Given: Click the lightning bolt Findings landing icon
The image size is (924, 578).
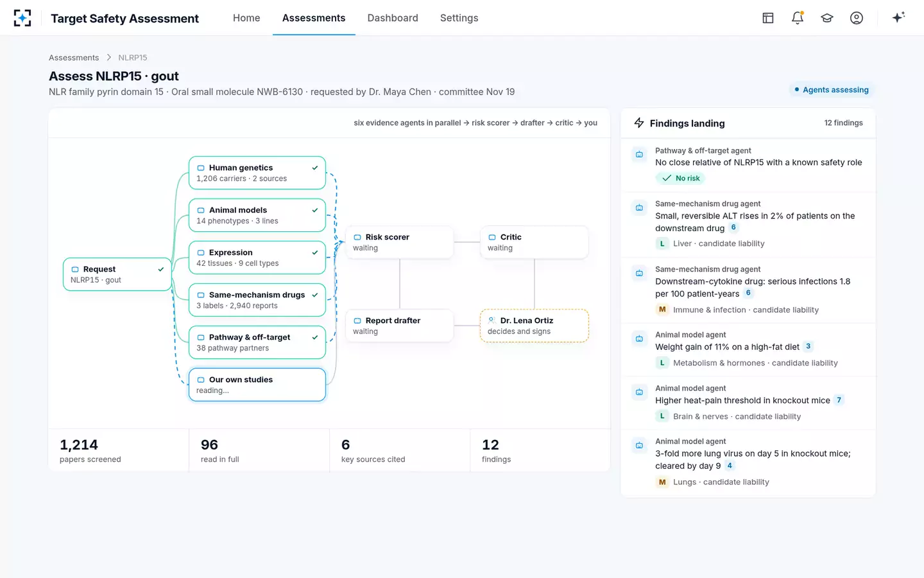Looking at the screenshot, I should [639, 123].
